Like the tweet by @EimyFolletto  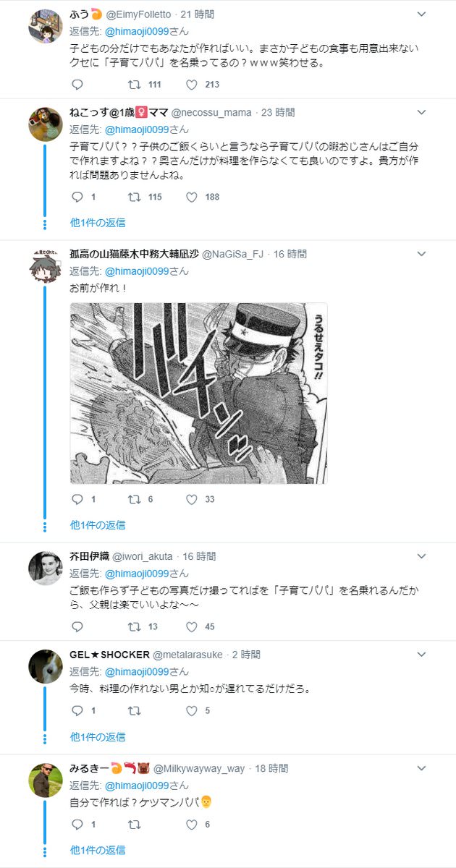pos(192,85)
